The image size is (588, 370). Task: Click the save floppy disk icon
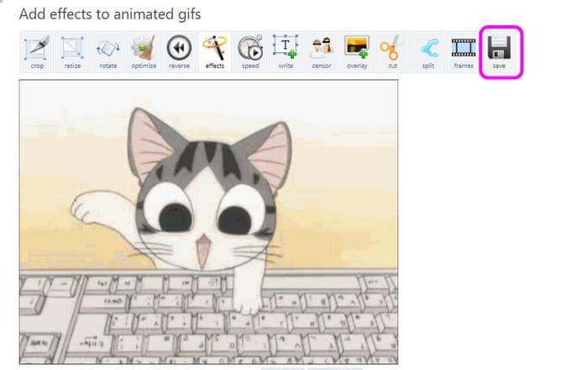pyautogui.click(x=499, y=48)
